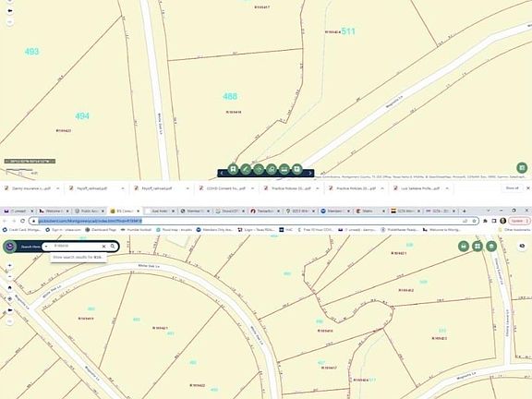The height and width of the screenshot is (399, 532).
Task: Bookmark this page with the star icon
Action: coord(475,221)
